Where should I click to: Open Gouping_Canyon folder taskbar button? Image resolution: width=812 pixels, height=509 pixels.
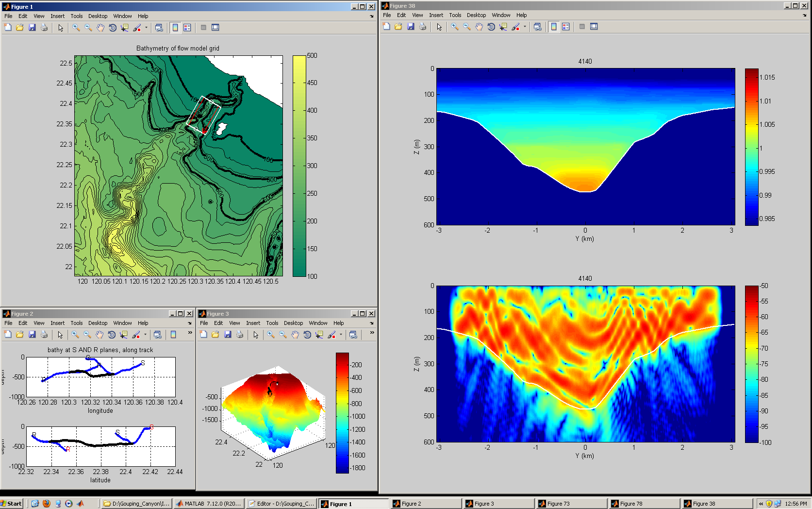coord(136,504)
